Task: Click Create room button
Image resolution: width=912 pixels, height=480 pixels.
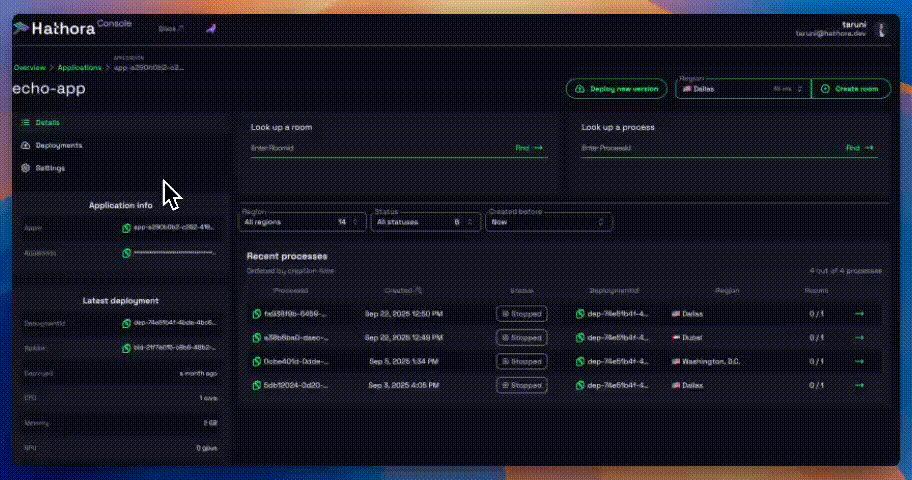Action: coord(850,89)
